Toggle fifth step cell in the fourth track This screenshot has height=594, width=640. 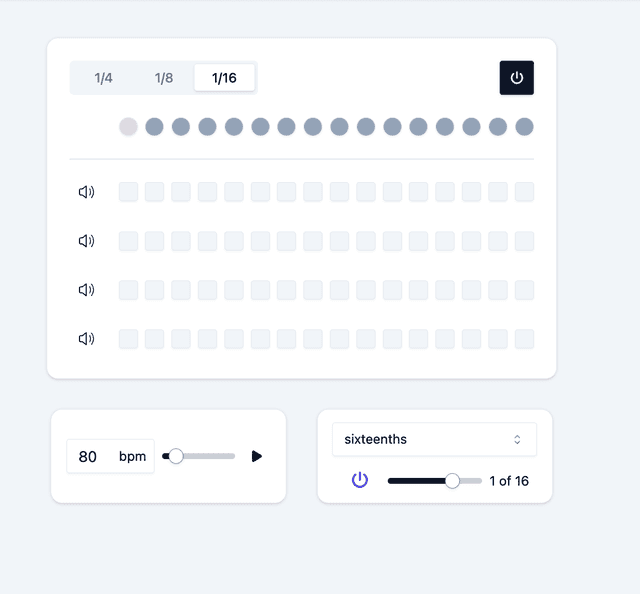click(x=234, y=339)
